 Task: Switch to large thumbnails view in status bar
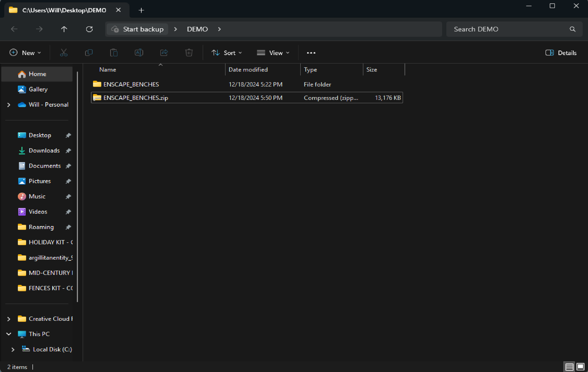(x=580, y=367)
